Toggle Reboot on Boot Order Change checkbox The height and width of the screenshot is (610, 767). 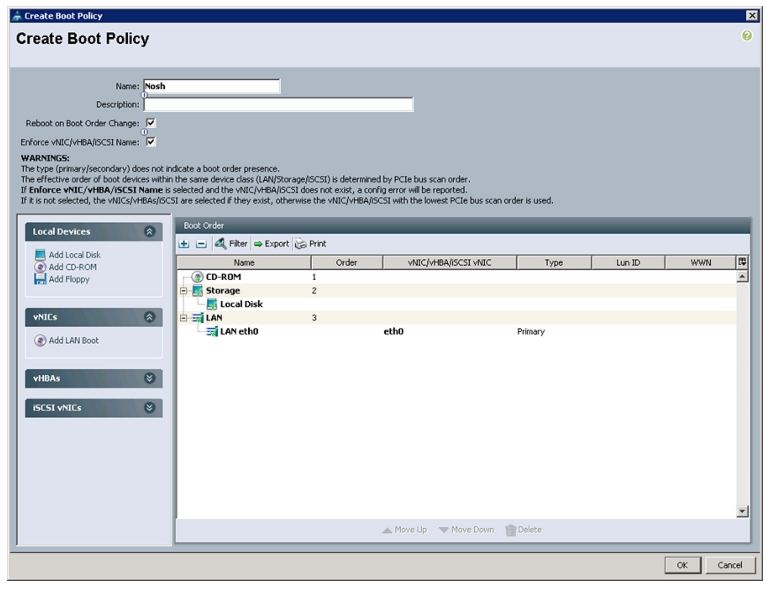pyautogui.click(x=151, y=123)
